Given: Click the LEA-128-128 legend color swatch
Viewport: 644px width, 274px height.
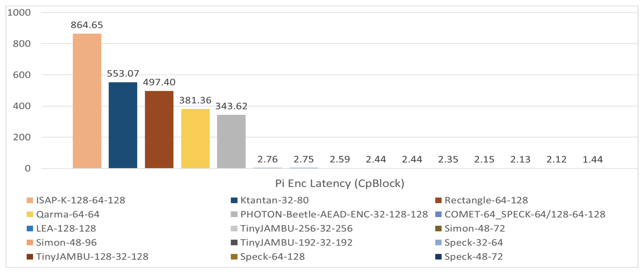Looking at the screenshot, I should [x=30, y=228].
